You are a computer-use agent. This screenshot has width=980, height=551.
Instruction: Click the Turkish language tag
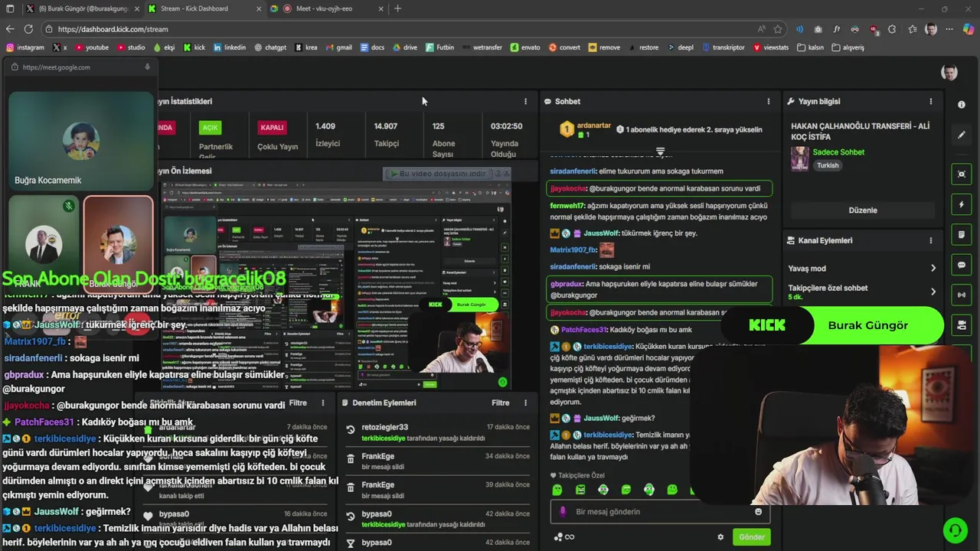click(828, 165)
